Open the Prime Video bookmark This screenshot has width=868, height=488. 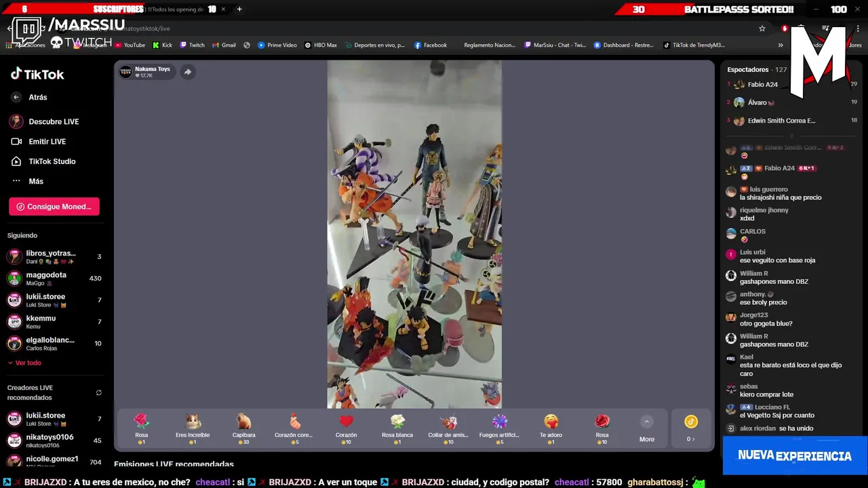[x=277, y=45]
